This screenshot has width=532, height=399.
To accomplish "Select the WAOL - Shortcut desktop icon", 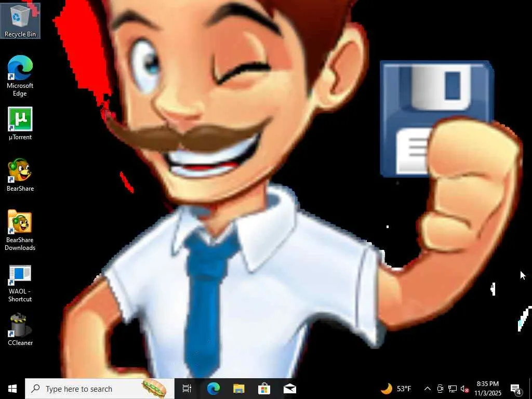I will pos(20,284).
